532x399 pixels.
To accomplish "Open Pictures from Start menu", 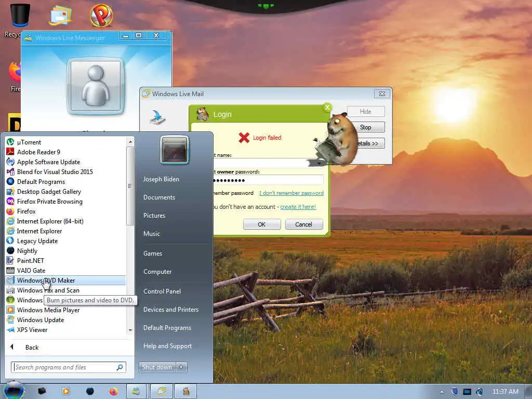I will tap(154, 216).
